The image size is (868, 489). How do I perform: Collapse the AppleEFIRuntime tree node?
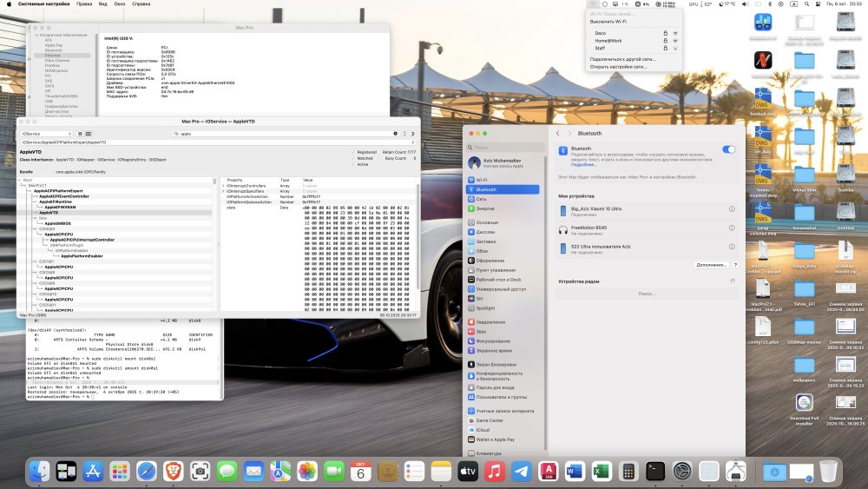point(35,202)
